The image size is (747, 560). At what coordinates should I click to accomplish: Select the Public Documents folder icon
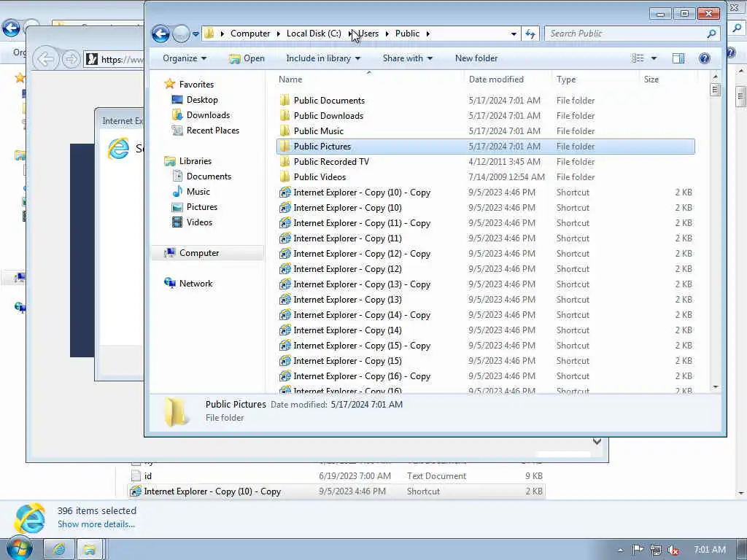coord(285,100)
